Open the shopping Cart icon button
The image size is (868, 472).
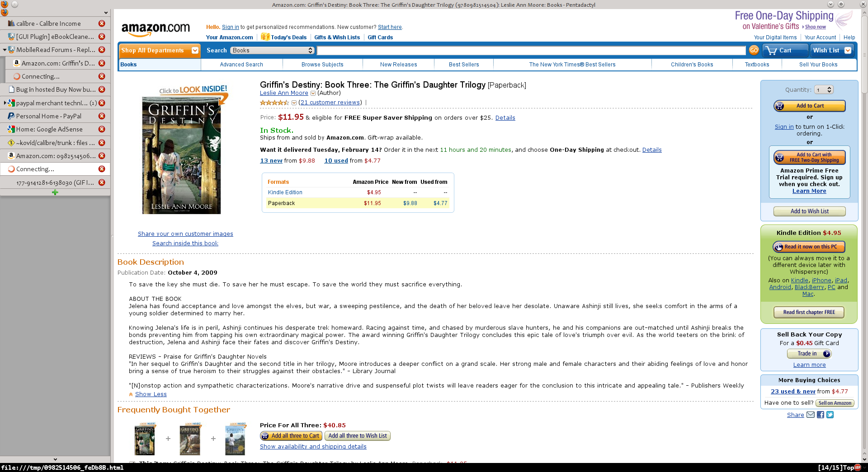click(785, 51)
